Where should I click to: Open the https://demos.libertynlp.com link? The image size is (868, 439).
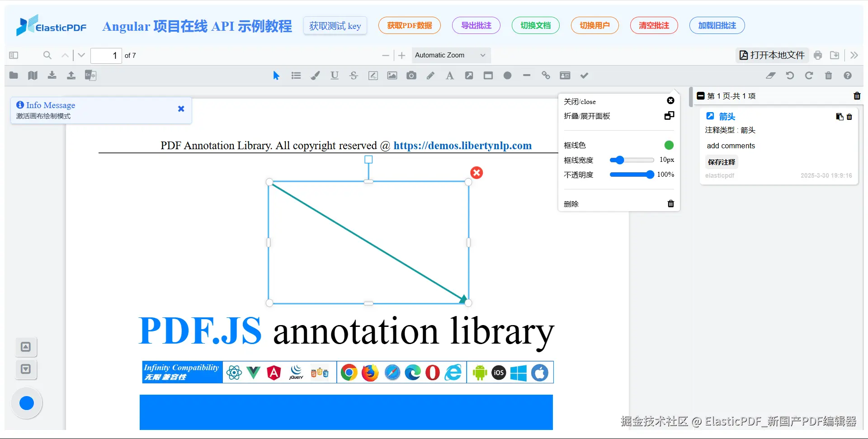tap(462, 146)
